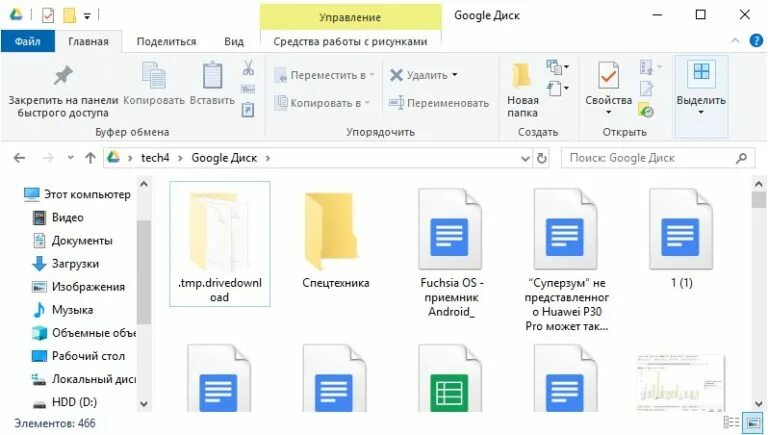
Task: Switch to the Поделиться tab
Action: coord(166,42)
